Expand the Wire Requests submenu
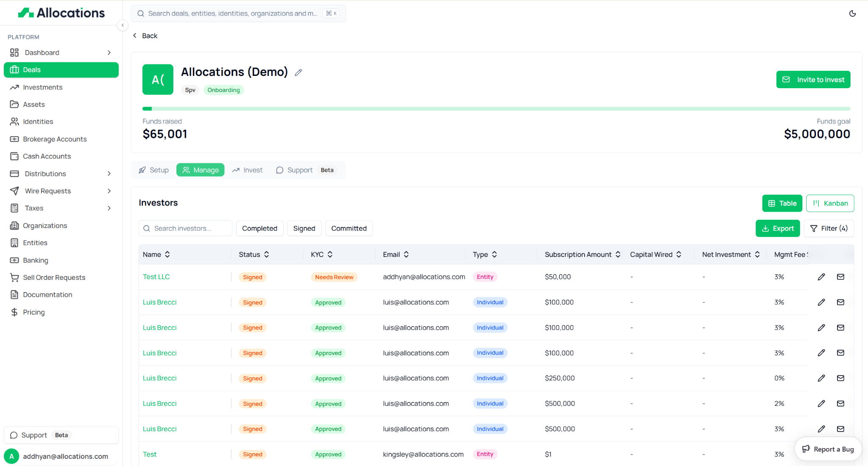Image resolution: width=868 pixels, height=466 pixels. (x=109, y=191)
